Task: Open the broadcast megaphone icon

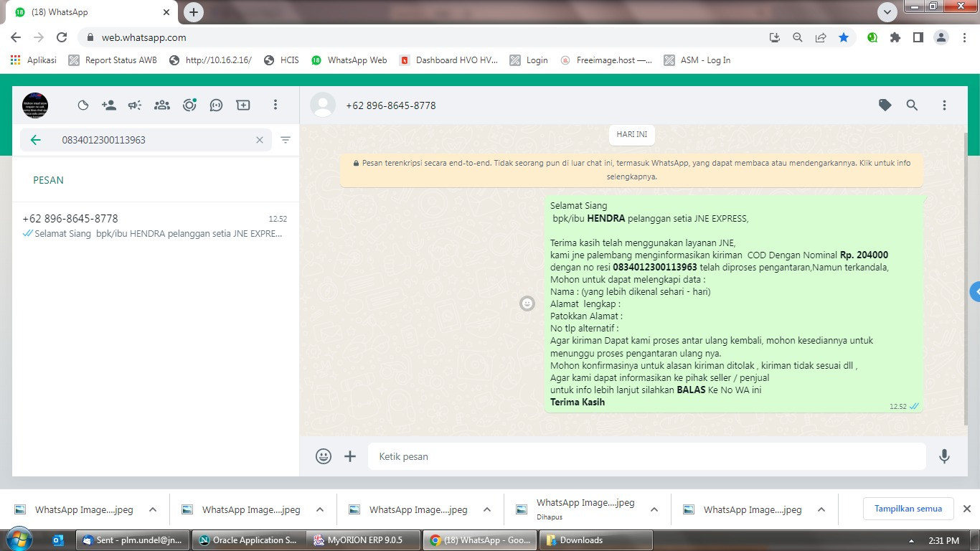Action: pos(135,105)
